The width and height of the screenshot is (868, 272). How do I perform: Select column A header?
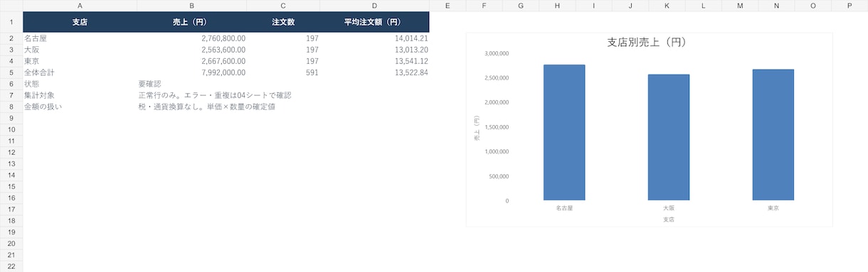(x=80, y=6)
